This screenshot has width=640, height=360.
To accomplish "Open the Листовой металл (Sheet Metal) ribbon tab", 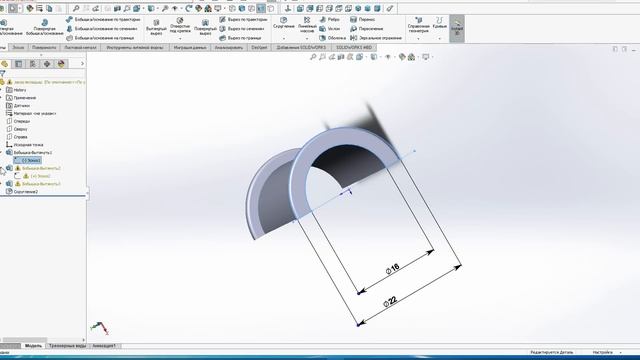I will tap(80, 47).
